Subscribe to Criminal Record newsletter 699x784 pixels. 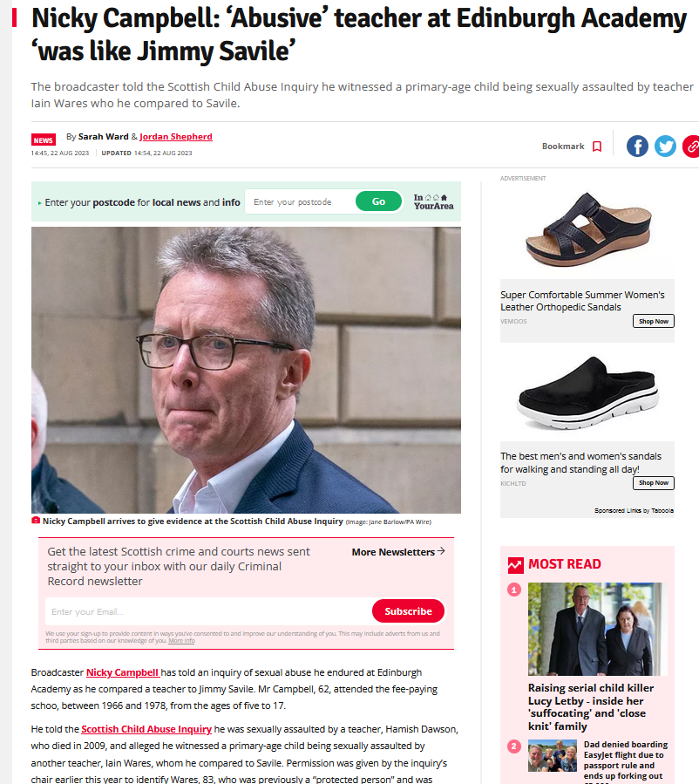408,611
